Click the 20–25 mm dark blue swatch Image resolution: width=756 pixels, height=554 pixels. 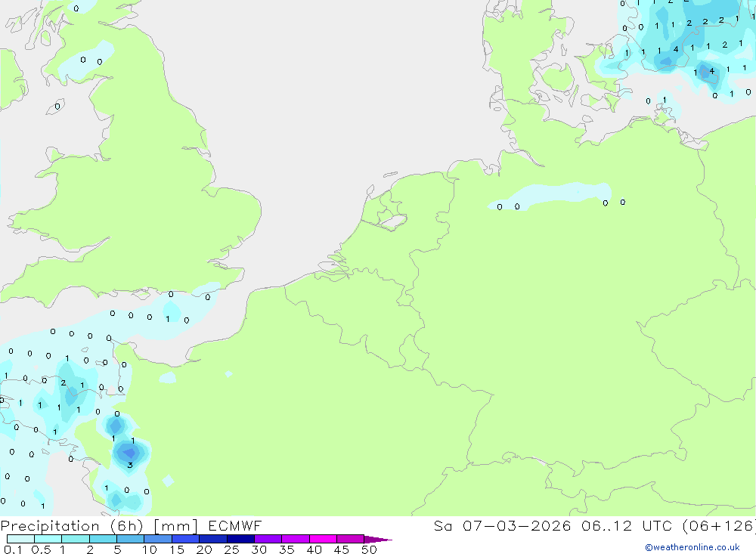[x=213, y=539]
